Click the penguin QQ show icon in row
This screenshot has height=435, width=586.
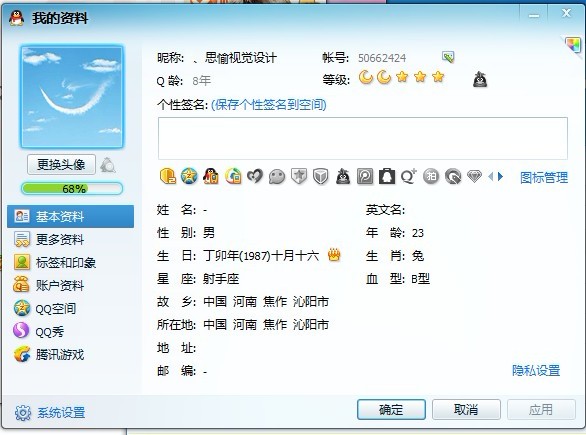(211, 176)
